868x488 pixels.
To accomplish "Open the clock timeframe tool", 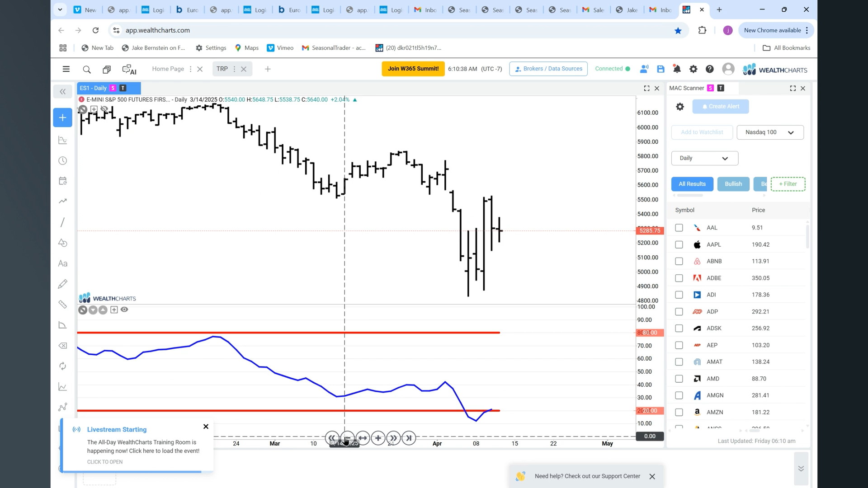I will pos(63,161).
